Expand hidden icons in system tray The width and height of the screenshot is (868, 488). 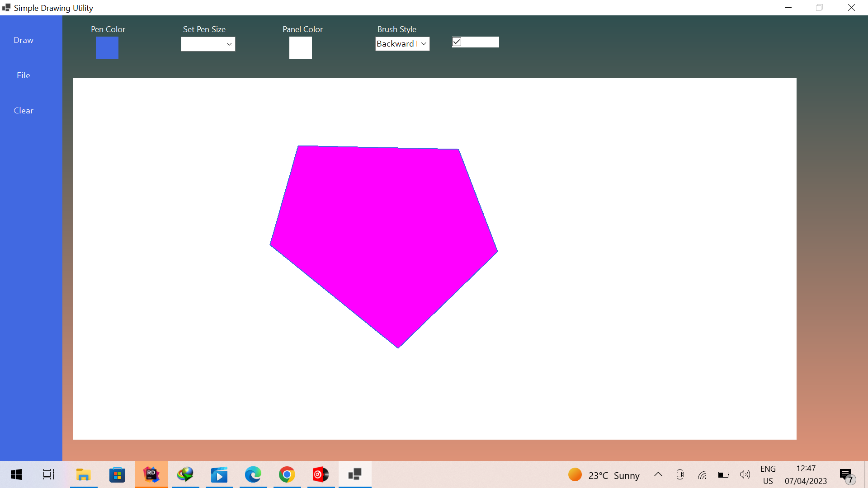click(x=658, y=474)
